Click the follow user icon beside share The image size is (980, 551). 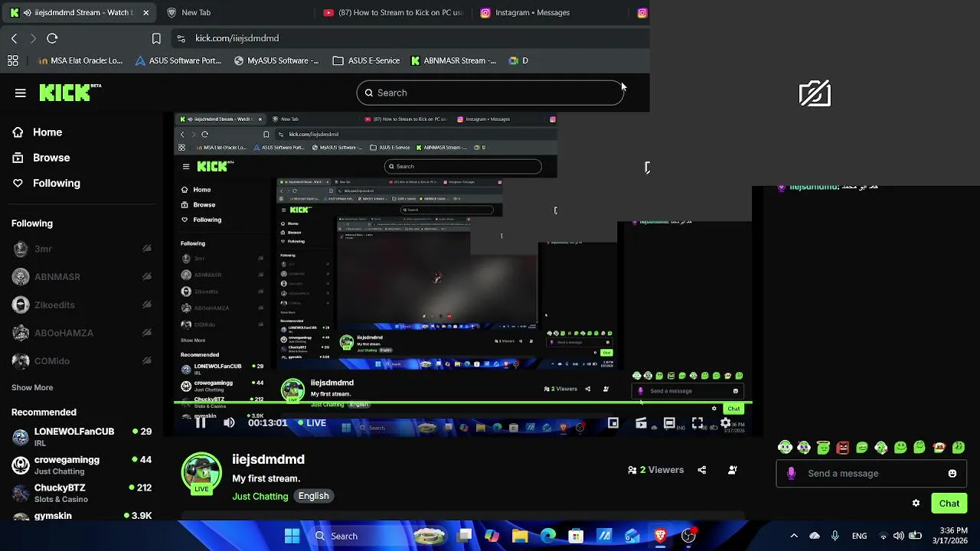[733, 470]
